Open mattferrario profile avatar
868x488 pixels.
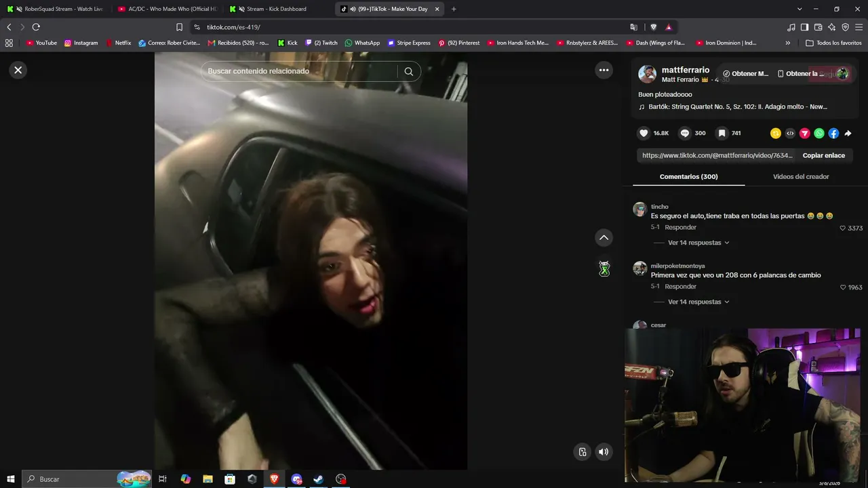(648, 74)
